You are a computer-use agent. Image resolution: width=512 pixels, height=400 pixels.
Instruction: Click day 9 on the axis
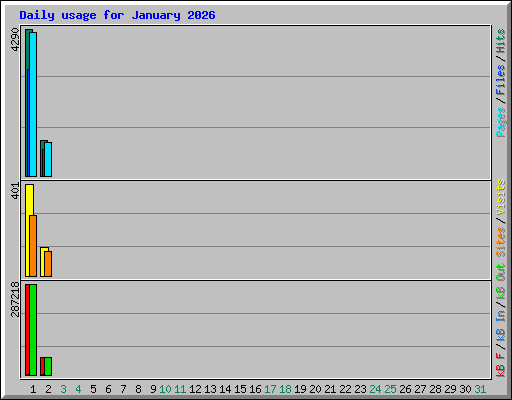[x=153, y=389]
